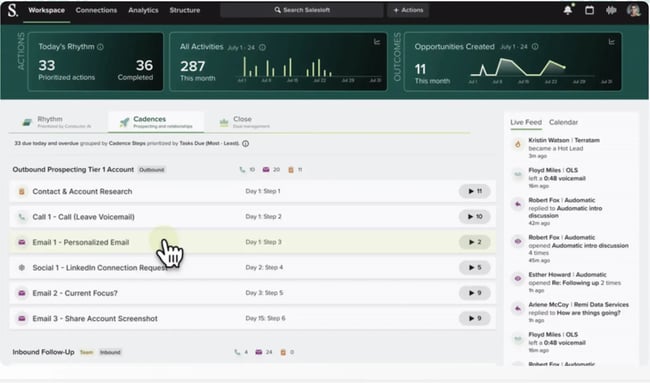Click the + Actions button
The height and width of the screenshot is (383, 650).
tap(408, 10)
